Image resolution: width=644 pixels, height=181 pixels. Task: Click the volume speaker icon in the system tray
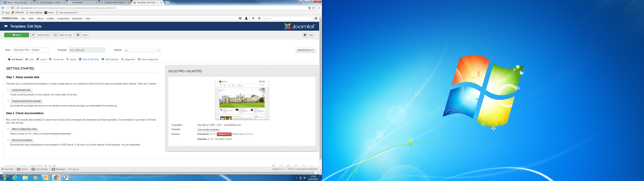coord(304,178)
